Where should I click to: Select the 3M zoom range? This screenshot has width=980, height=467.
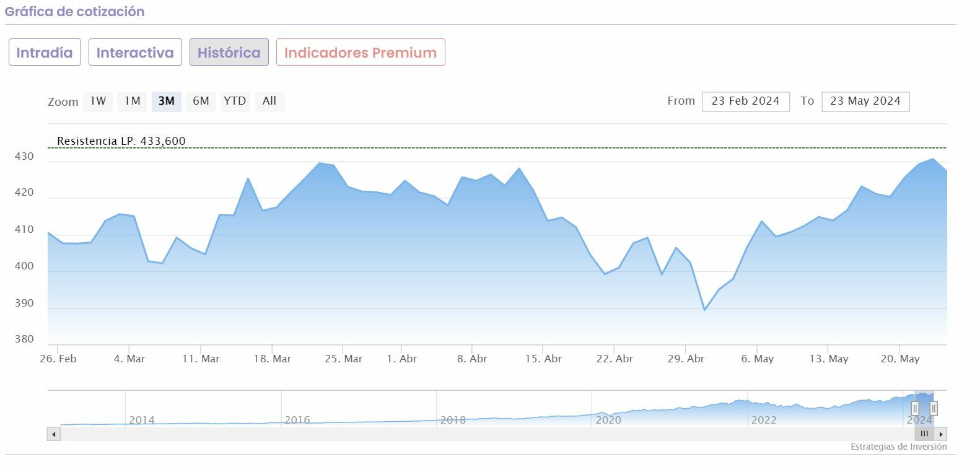point(167,101)
